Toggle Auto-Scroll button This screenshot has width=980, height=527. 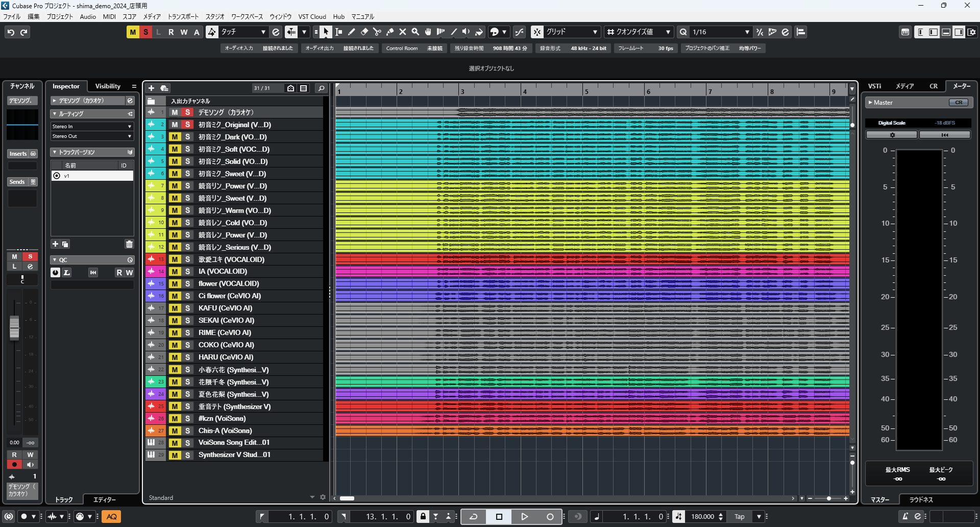(291, 32)
